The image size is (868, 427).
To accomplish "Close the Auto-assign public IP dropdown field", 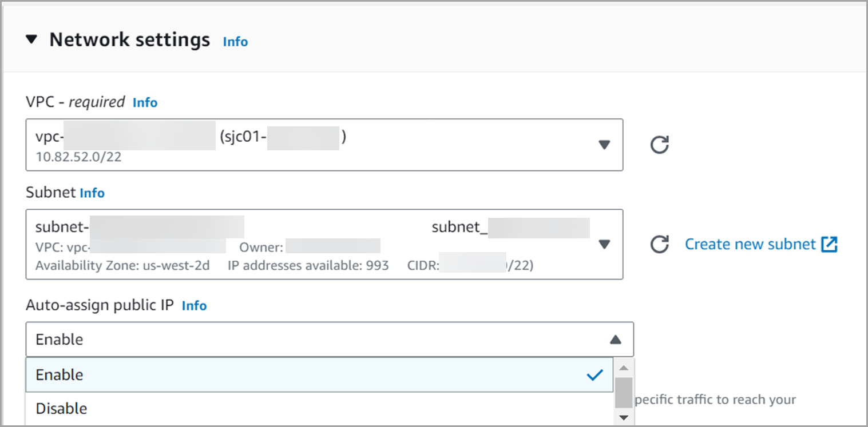I will (x=330, y=340).
